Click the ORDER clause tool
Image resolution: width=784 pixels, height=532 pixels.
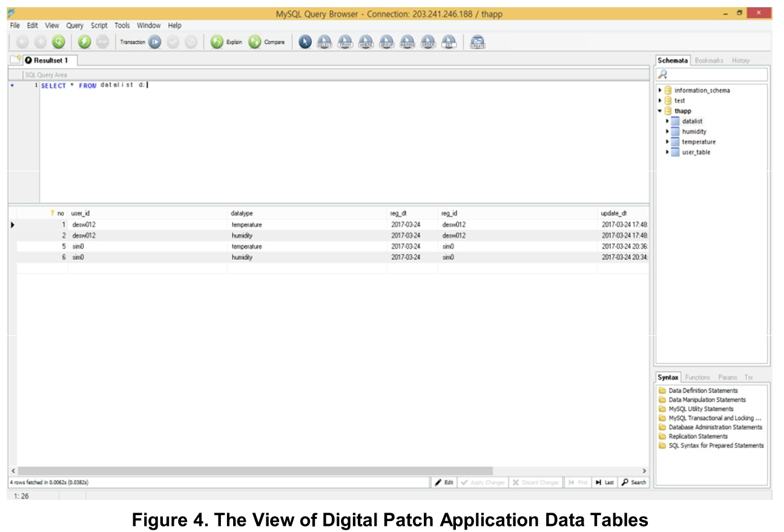pyautogui.click(x=428, y=42)
